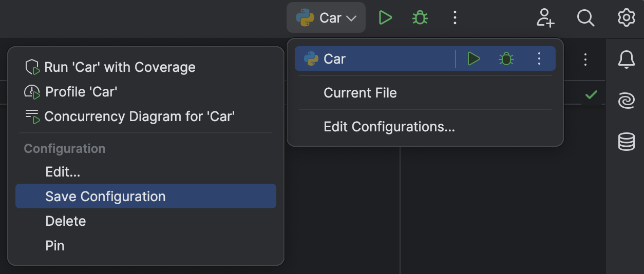Open kebab menu on Car popup row
The image size is (644, 274).
click(x=539, y=59)
